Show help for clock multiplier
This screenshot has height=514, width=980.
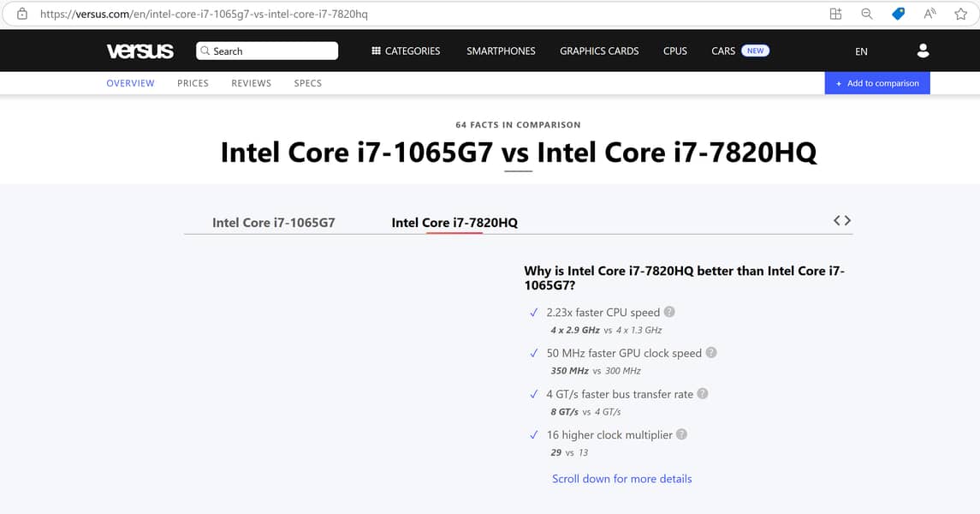click(x=682, y=434)
